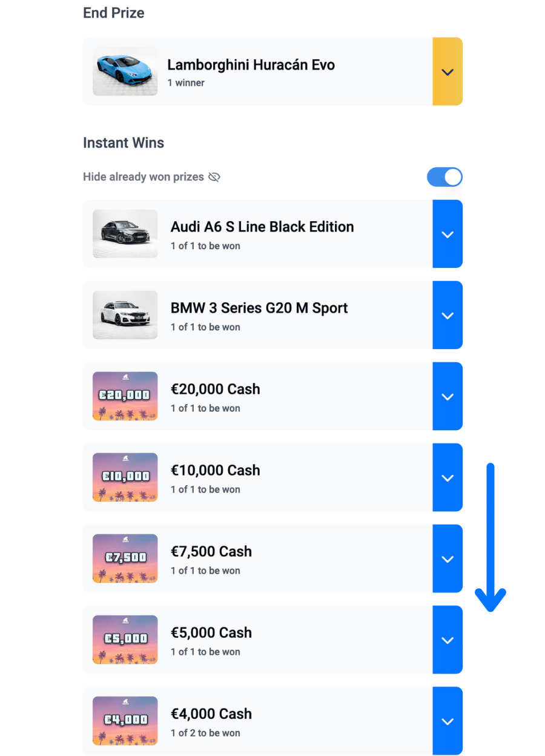Viewport: 545px width, 756px height.
Task: Click the white BMW 3 Series thumbnail
Action: 125,315
